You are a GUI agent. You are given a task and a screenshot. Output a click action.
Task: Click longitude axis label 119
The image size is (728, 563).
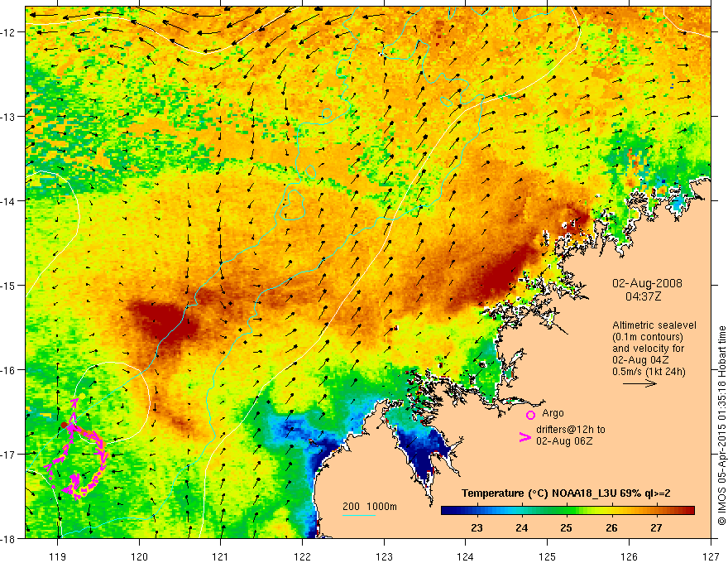(58, 556)
